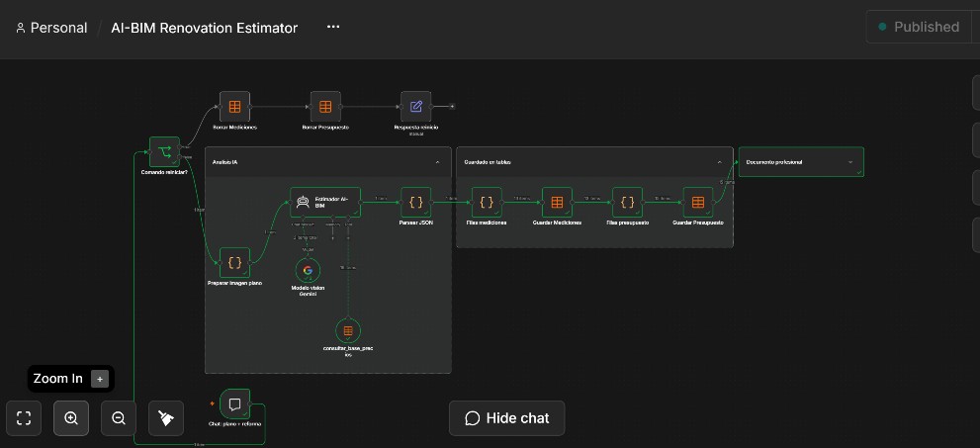Click the Zoom Out magnifier button
980x448 pixels.
(x=119, y=418)
